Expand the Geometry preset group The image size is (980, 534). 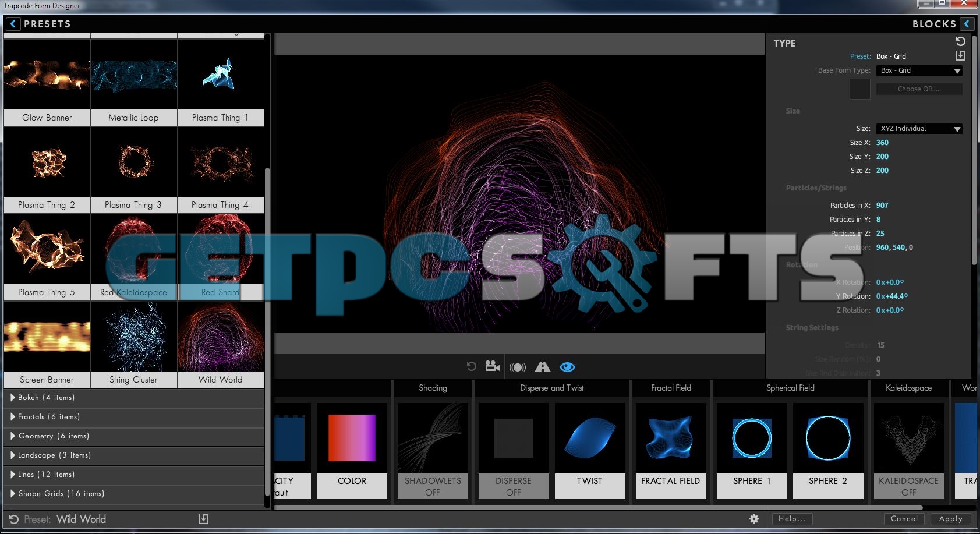coord(134,436)
